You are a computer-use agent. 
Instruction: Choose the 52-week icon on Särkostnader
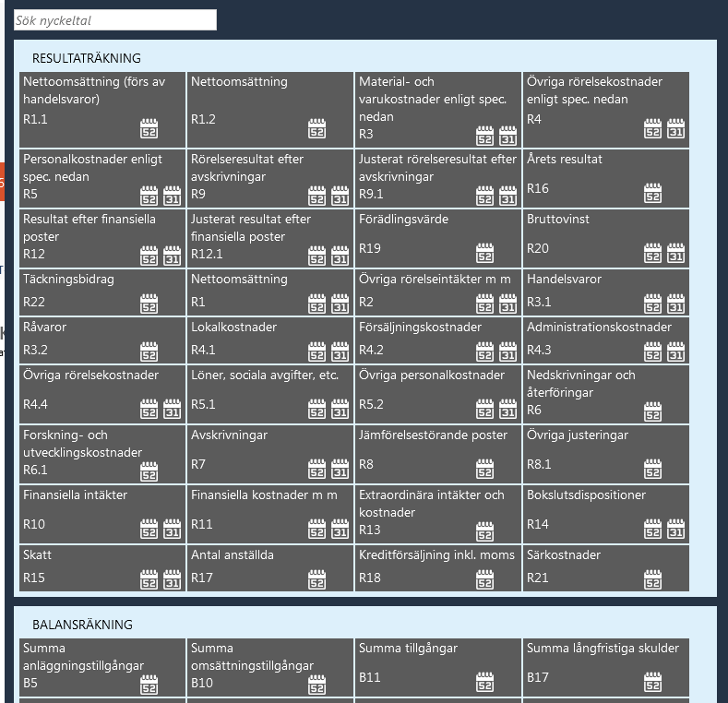pyautogui.click(x=652, y=579)
